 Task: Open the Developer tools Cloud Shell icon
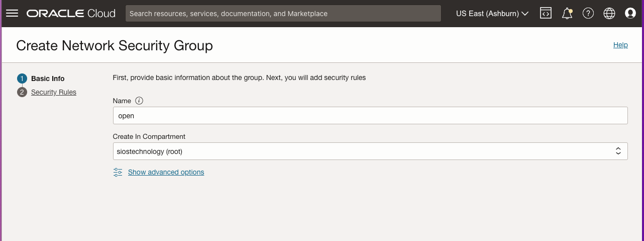tap(546, 14)
